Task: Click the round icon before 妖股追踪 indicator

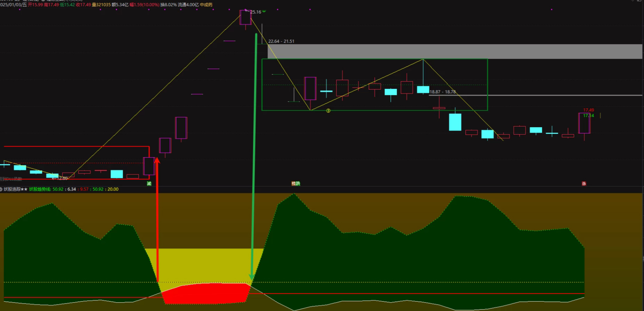Action: point(1,189)
